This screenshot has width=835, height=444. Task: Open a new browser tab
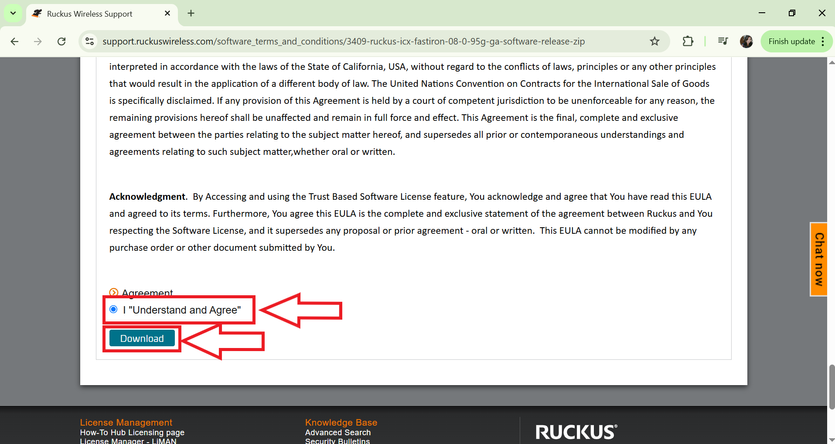coord(191,14)
